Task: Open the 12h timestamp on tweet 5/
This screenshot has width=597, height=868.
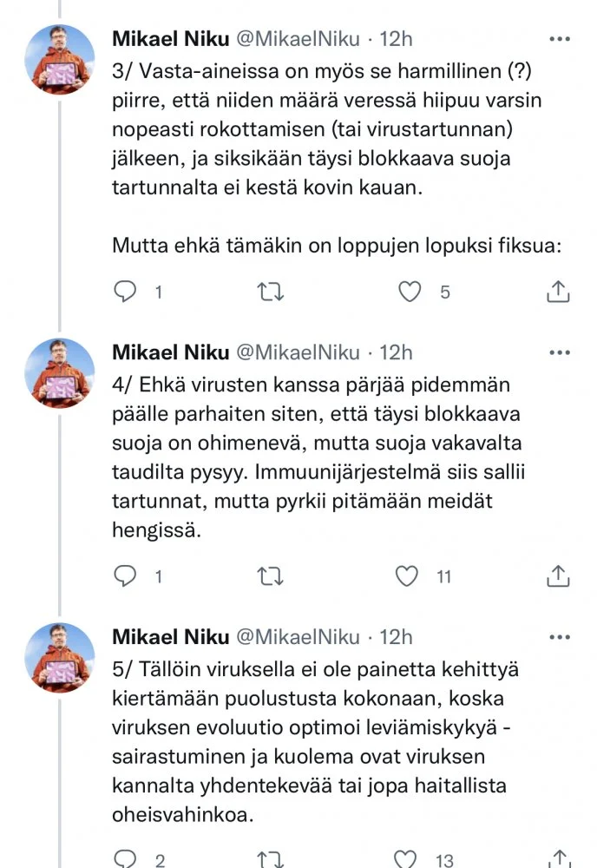Action: pyautogui.click(x=396, y=636)
